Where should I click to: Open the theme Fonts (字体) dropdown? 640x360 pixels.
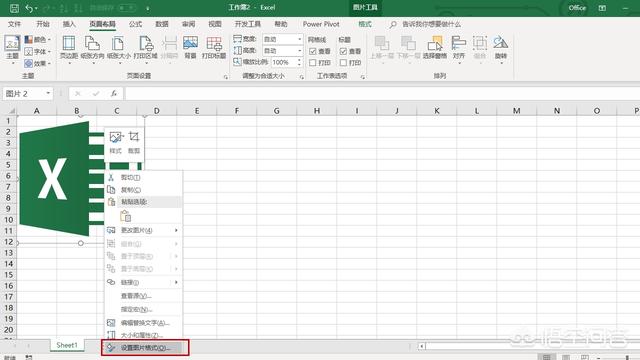pyautogui.click(x=38, y=51)
